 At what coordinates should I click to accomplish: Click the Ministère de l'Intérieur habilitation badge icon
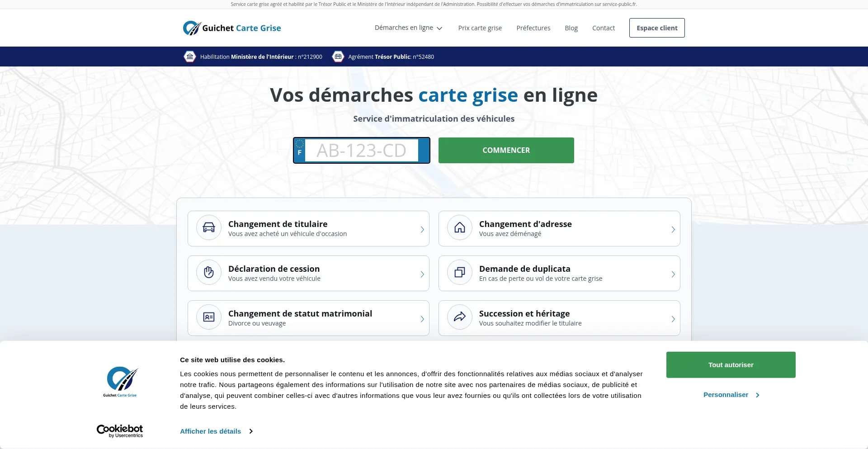click(190, 57)
